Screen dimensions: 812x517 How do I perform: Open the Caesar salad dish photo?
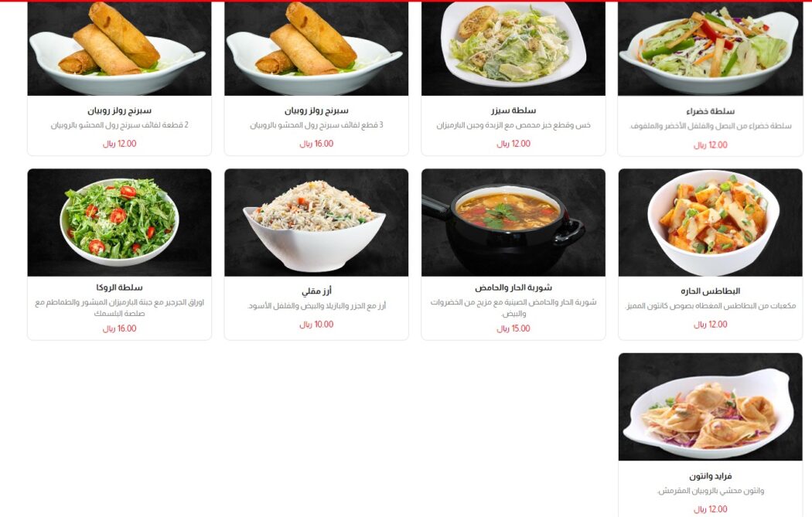(513, 49)
